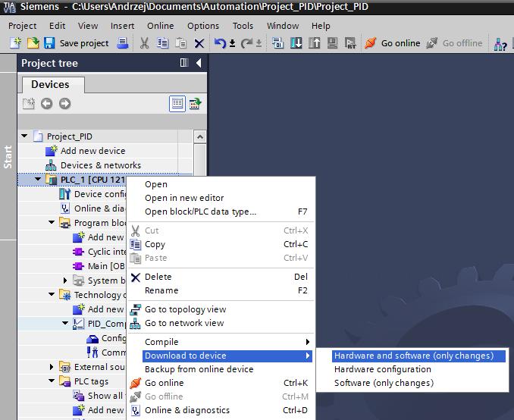514x420 pixels.
Task: Click the Download to device toolbar icon
Action: click(x=296, y=43)
